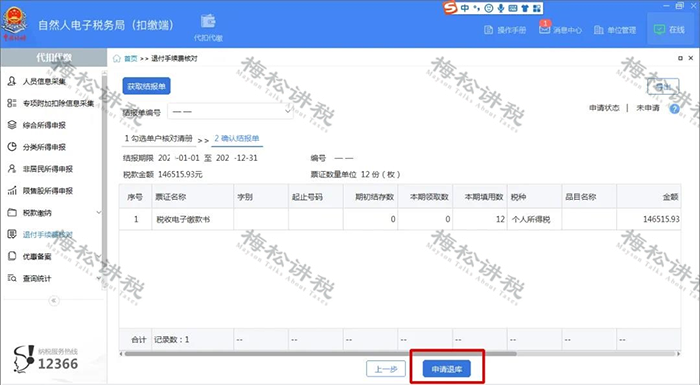Toggle Sogou punctuation mode icon
700x385 pixels.
pos(477,8)
